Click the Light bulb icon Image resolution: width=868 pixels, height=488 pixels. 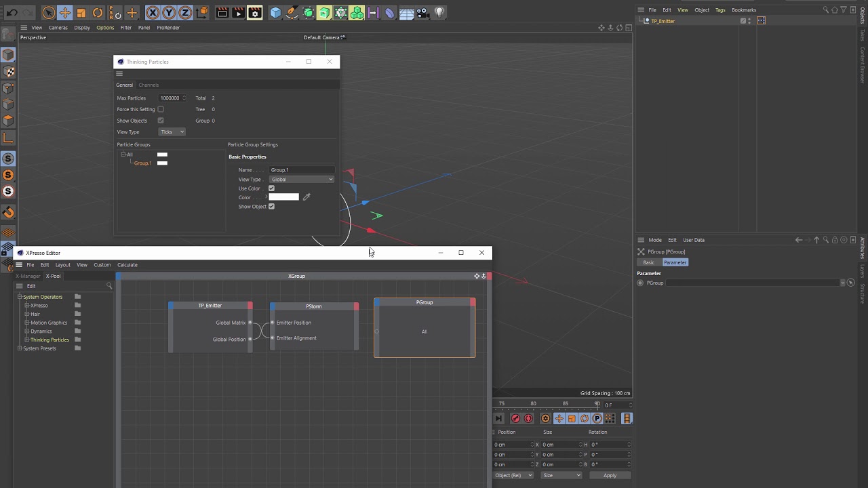point(439,12)
